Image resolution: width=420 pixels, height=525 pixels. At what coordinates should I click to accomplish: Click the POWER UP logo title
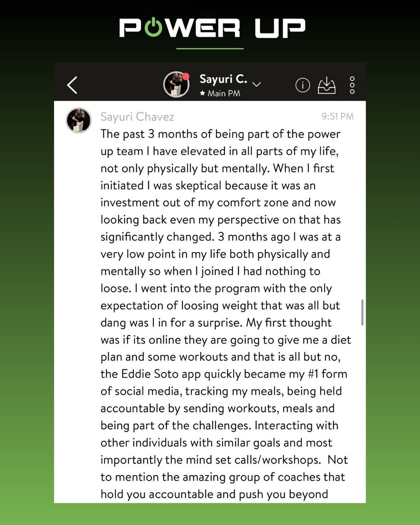point(212,28)
